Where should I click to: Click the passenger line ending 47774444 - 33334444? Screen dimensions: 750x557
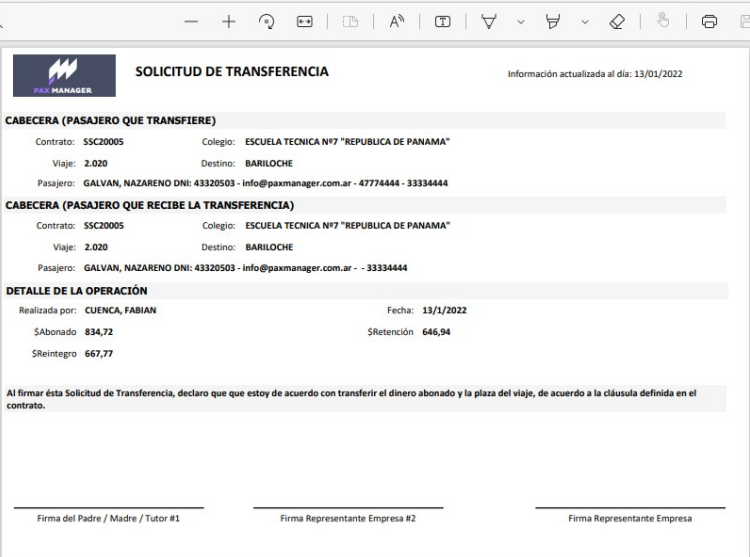(x=265, y=183)
